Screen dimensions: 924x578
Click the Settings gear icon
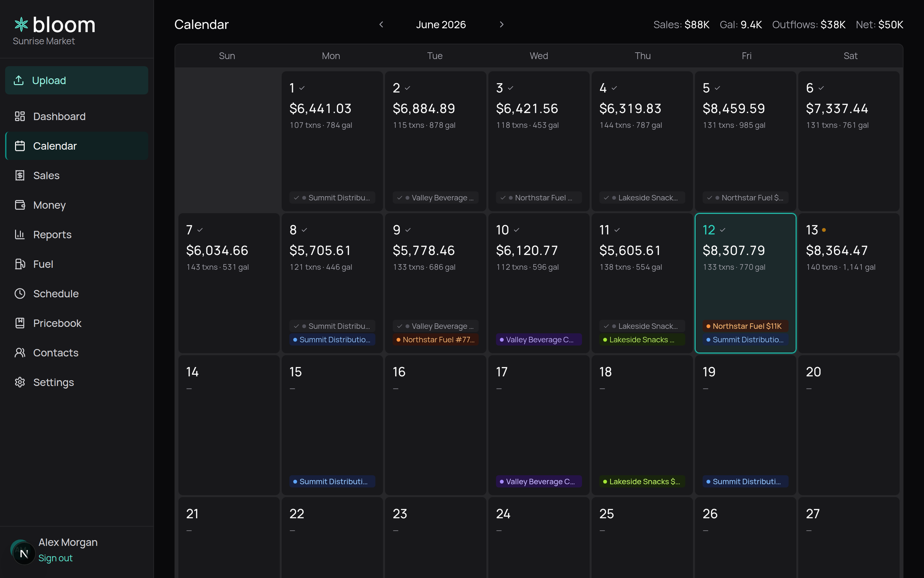pyautogui.click(x=20, y=382)
